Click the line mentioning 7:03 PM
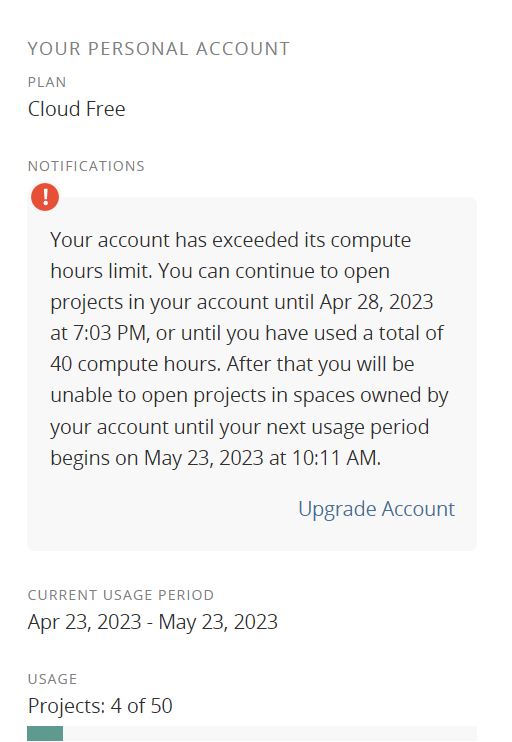 tap(247, 333)
